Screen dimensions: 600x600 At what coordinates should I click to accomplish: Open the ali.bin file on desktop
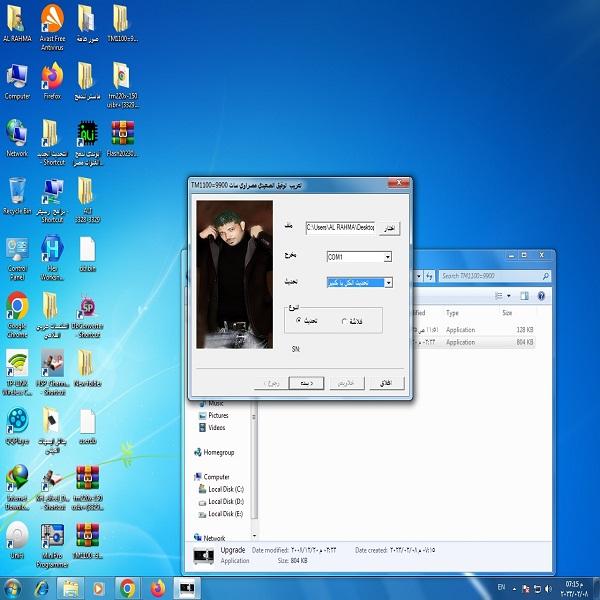pyautogui.click(x=88, y=254)
